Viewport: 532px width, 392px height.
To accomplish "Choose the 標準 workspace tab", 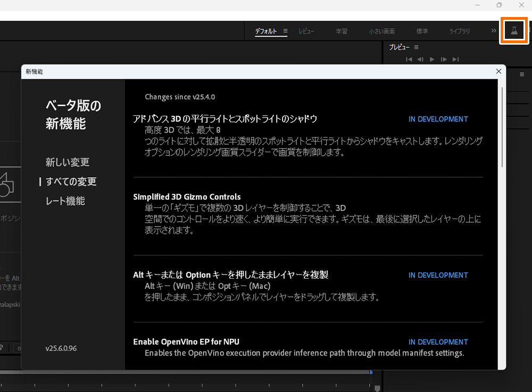I will (422, 31).
